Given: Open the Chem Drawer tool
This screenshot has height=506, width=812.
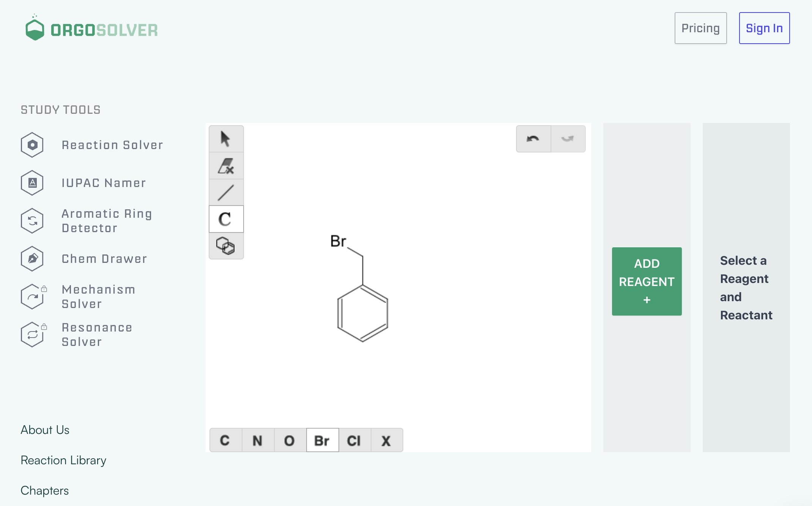Looking at the screenshot, I should pos(104,259).
